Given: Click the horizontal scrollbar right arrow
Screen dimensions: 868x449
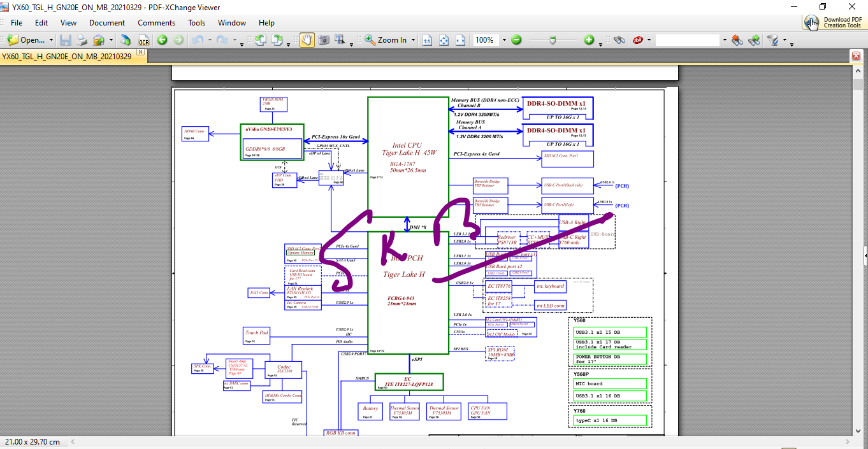Looking at the screenshot, I should point(846,441).
